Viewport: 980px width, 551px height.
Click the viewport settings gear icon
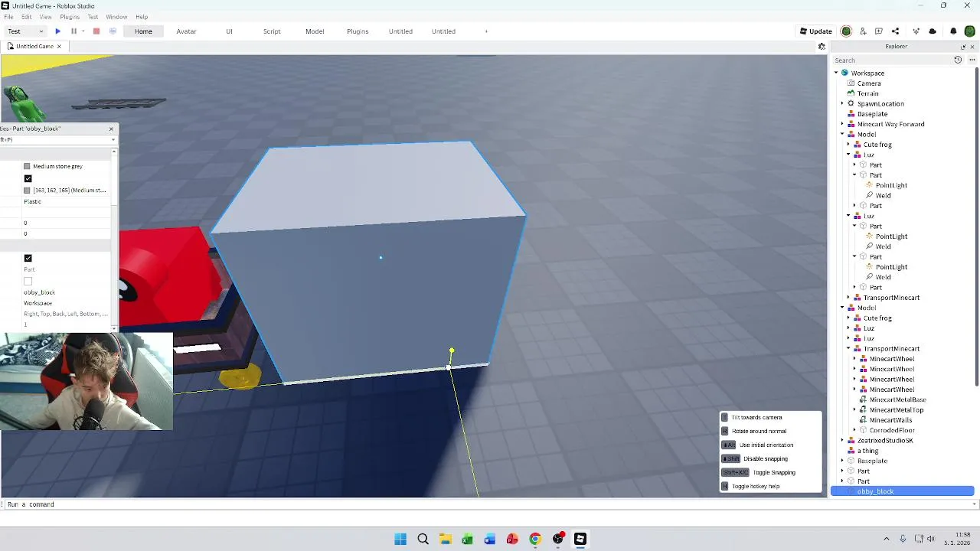pyautogui.click(x=822, y=46)
